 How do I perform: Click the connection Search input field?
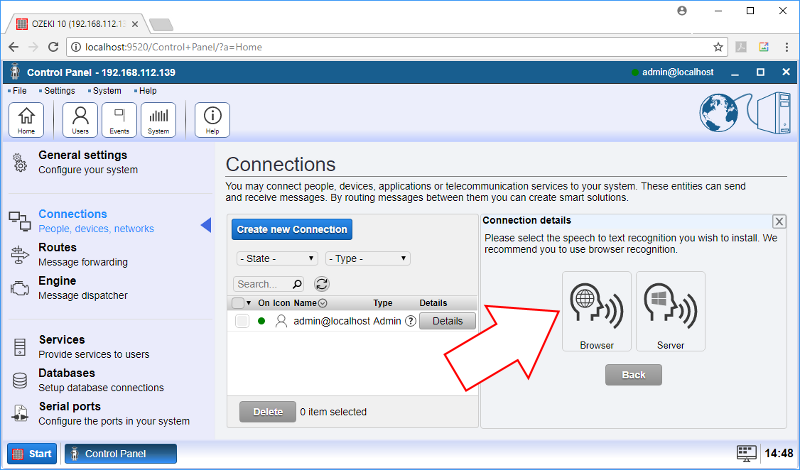tap(264, 284)
